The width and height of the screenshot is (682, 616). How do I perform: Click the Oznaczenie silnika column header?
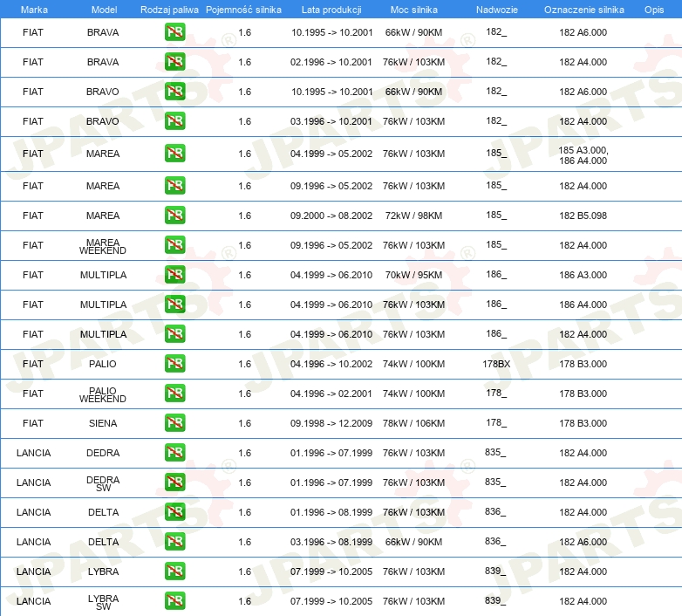583,10
